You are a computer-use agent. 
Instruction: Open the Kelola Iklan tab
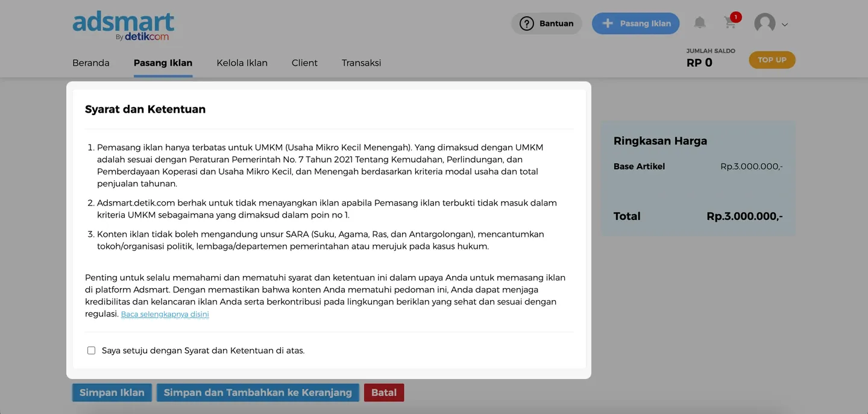click(x=242, y=63)
